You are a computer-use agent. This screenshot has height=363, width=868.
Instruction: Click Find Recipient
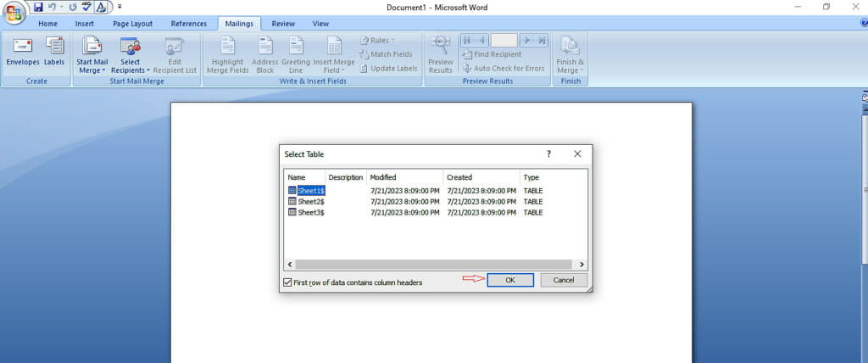pyautogui.click(x=492, y=54)
